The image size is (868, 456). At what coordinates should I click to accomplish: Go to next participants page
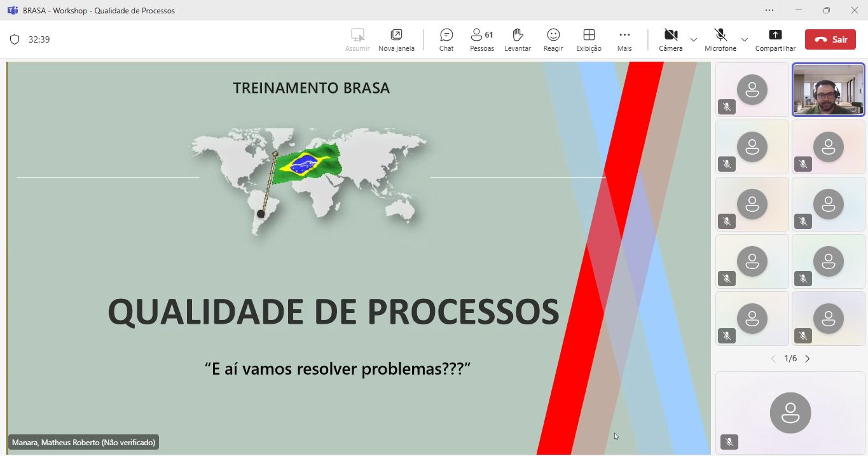[808, 359]
